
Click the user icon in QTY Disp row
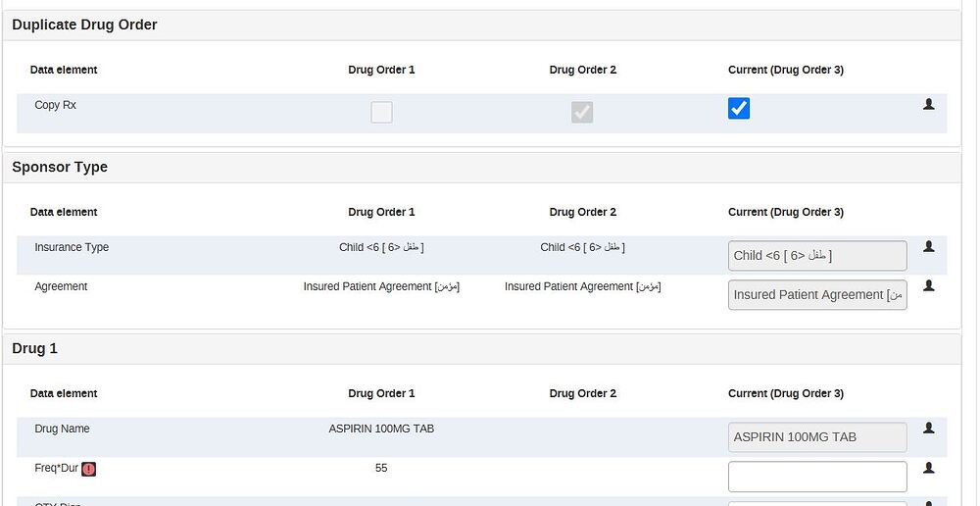point(929,503)
